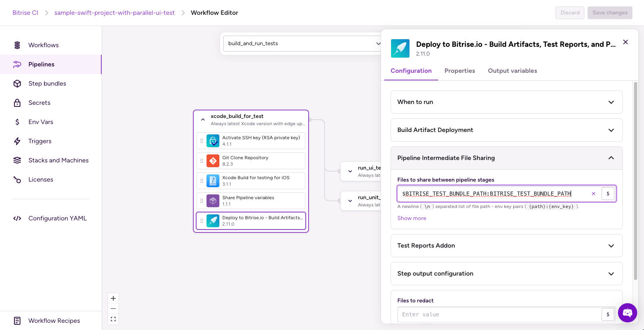Select the Xcode Build for testing for iOS step
Screen dimensions: 644x330
pos(251,181)
